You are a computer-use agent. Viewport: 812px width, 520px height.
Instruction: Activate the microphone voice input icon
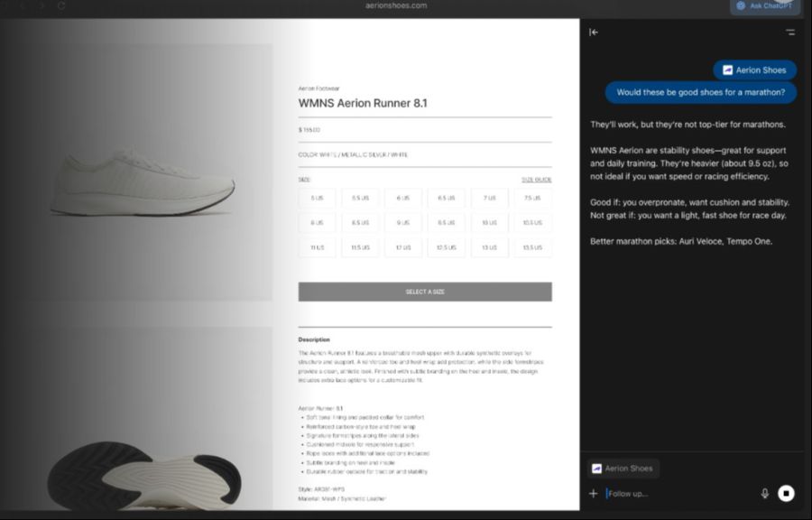(764, 494)
